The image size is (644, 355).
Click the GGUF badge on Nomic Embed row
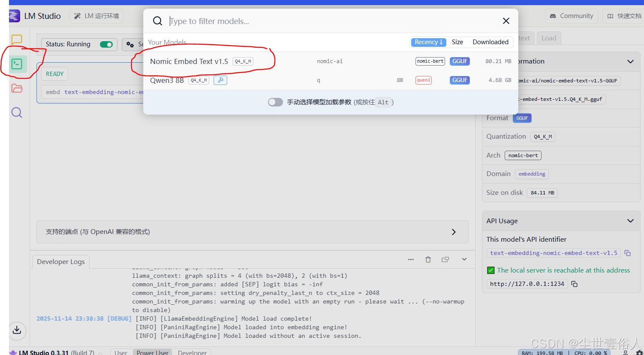click(460, 61)
